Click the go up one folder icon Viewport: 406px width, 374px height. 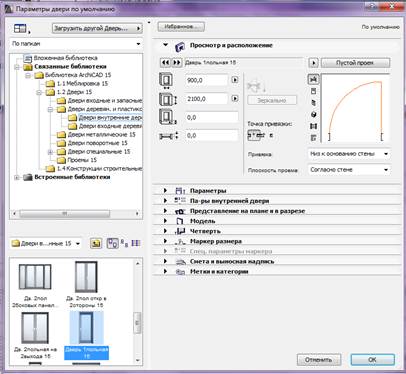(x=96, y=244)
